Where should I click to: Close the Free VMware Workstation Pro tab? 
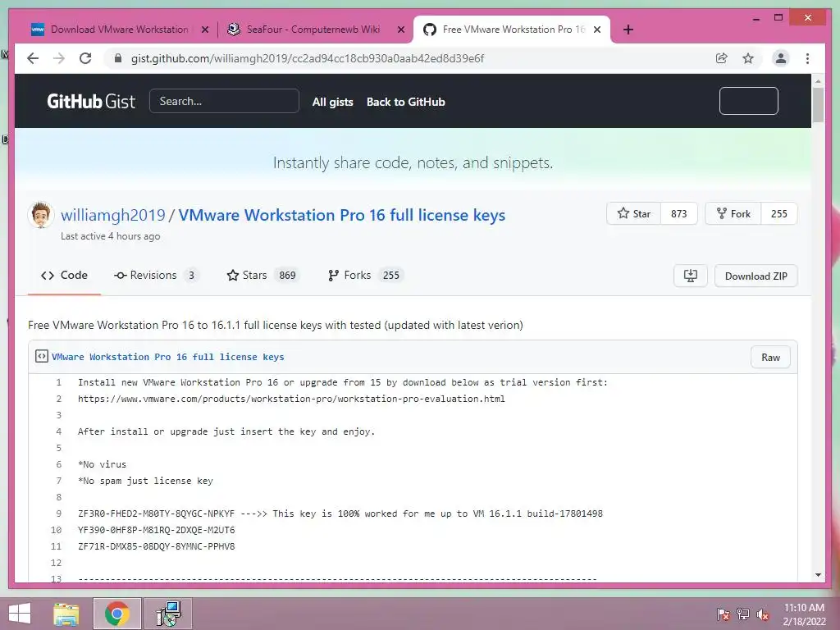click(597, 30)
